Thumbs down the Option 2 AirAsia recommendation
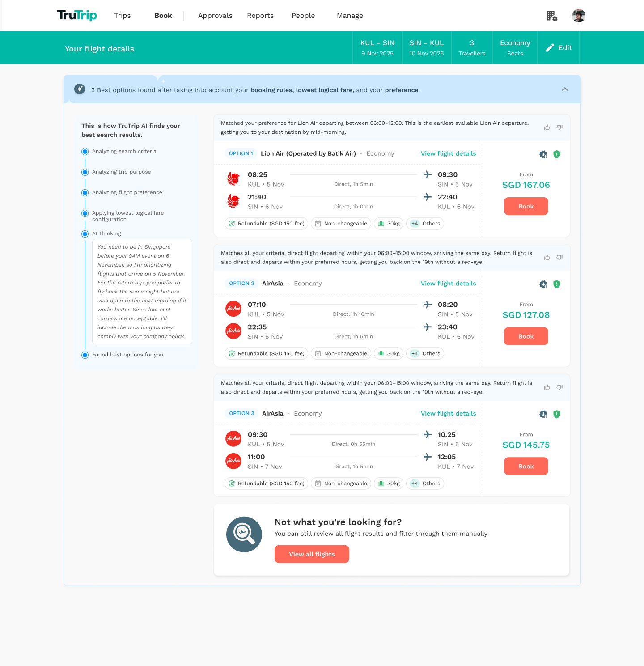The width and height of the screenshot is (644, 666). (559, 257)
